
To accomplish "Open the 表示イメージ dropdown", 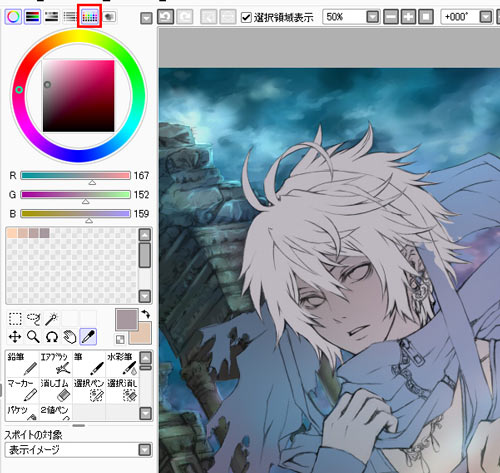I will click(145, 450).
